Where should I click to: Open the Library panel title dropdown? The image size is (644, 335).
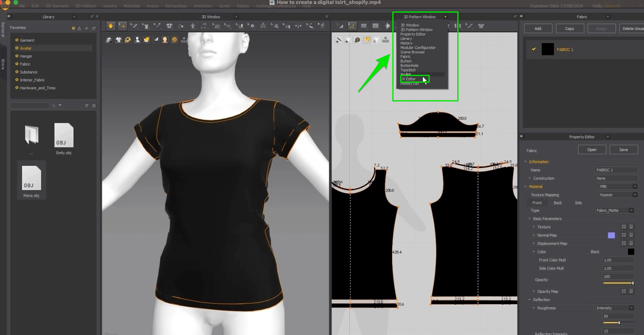(x=74, y=17)
